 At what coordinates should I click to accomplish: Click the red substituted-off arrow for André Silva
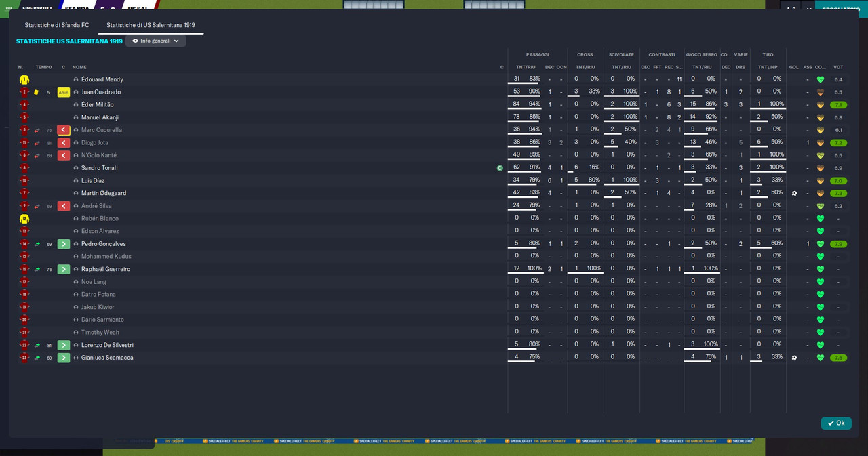tap(64, 206)
